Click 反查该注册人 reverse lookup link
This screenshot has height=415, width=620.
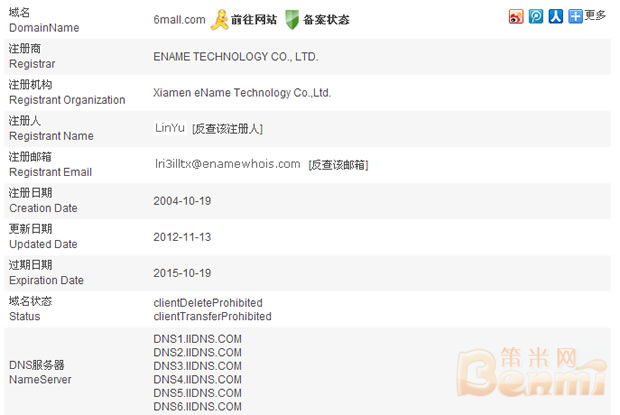coord(227,129)
